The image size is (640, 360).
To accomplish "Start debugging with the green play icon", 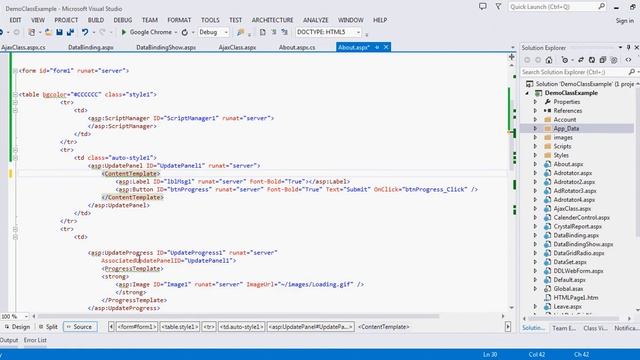I will click(x=124, y=32).
